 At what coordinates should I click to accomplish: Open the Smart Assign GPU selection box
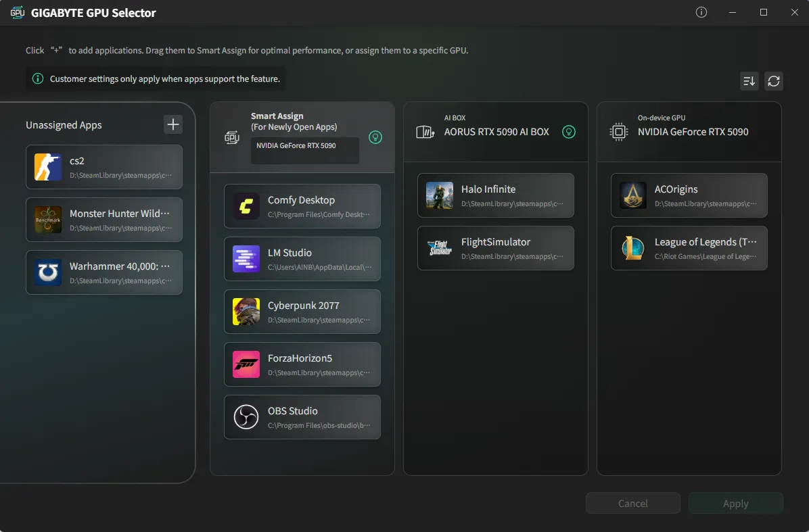point(305,151)
